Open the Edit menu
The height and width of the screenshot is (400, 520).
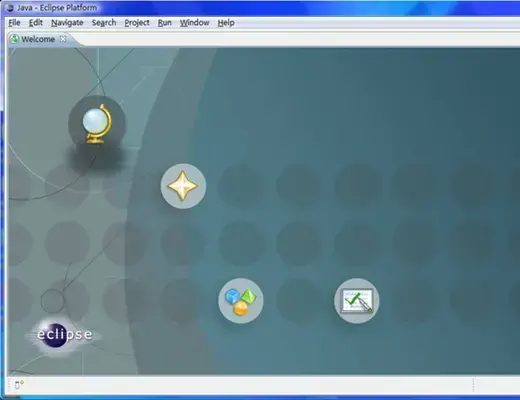(36, 23)
